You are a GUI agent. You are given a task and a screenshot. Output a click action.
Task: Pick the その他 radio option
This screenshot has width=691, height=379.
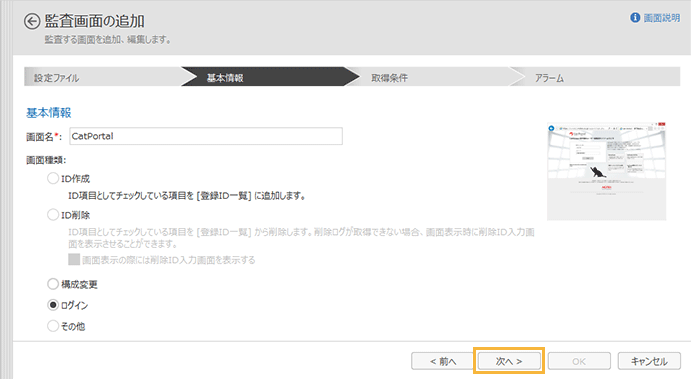(53, 326)
